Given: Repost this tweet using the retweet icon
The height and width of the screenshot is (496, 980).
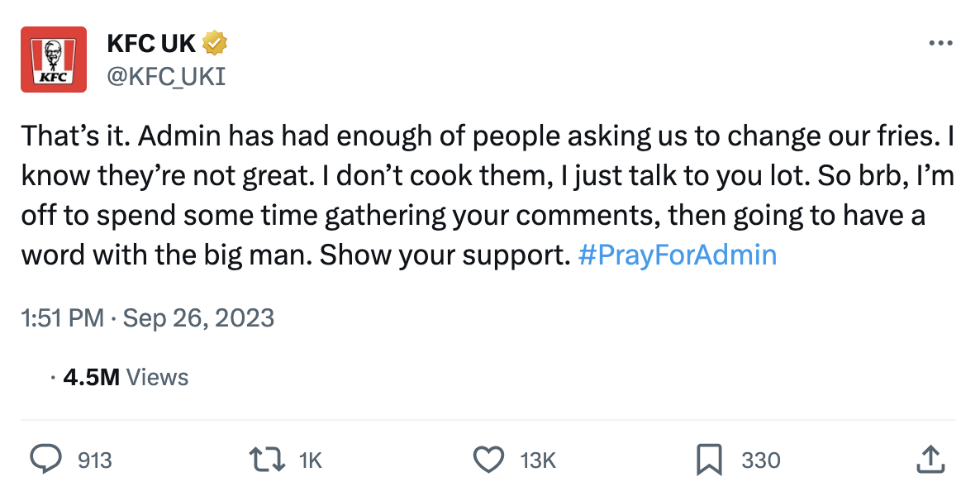Looking at the screenshot, I should [266, 460].
